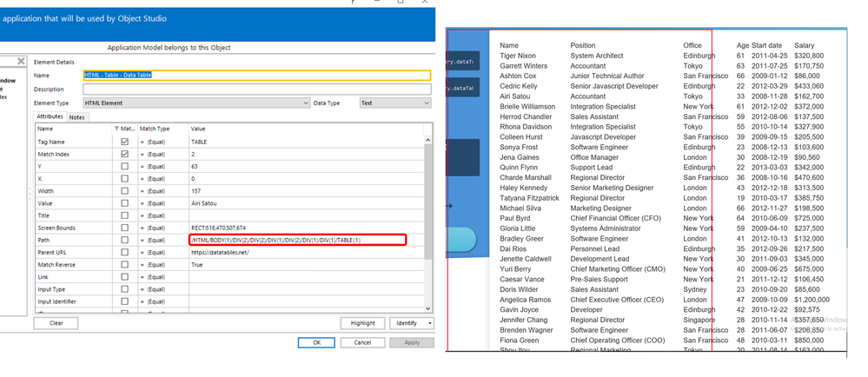868x377 pixels.
Task: Check the Parent URL attribute checkbox
Action: (124, 253)
